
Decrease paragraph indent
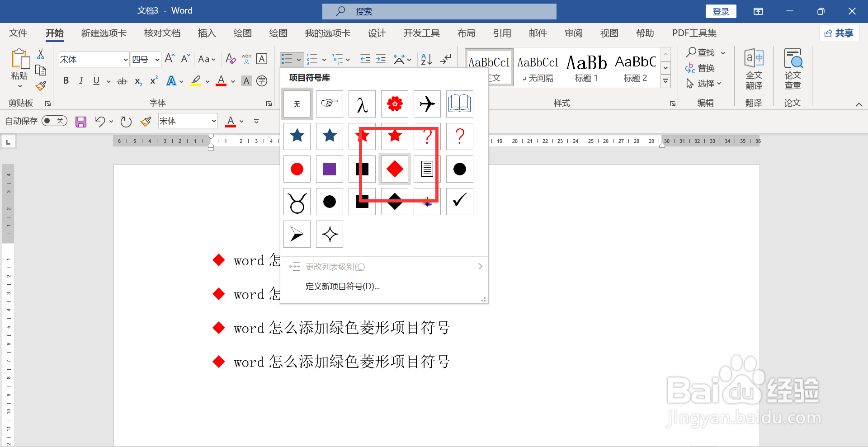click(x=365, y=59)
